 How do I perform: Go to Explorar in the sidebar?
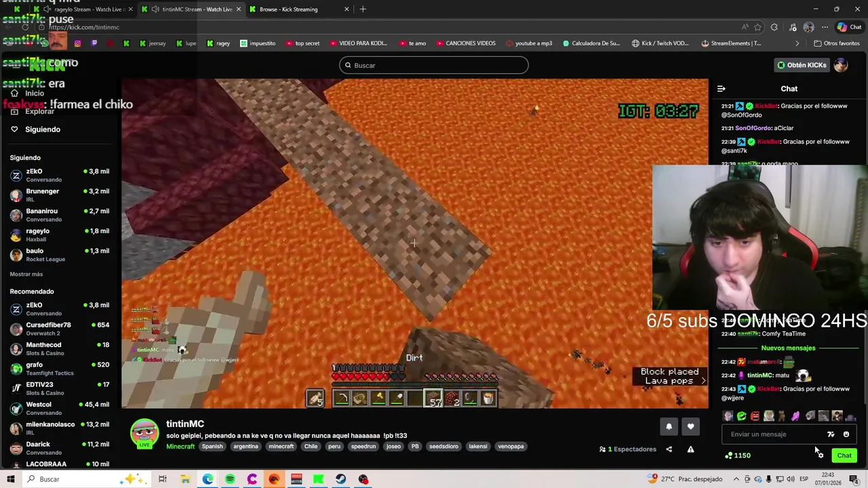(39, 111)
